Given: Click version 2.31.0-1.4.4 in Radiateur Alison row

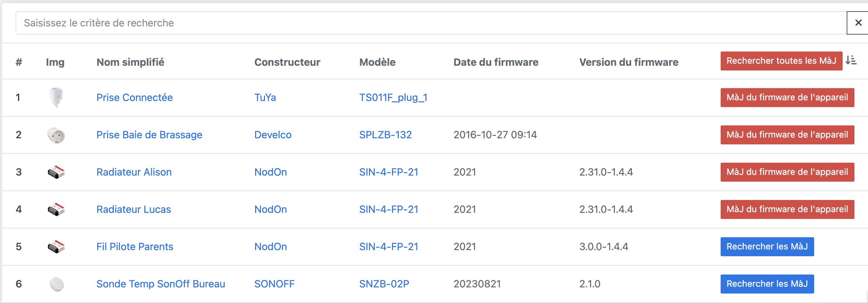Looking at the screenshot, I should 606,172.
